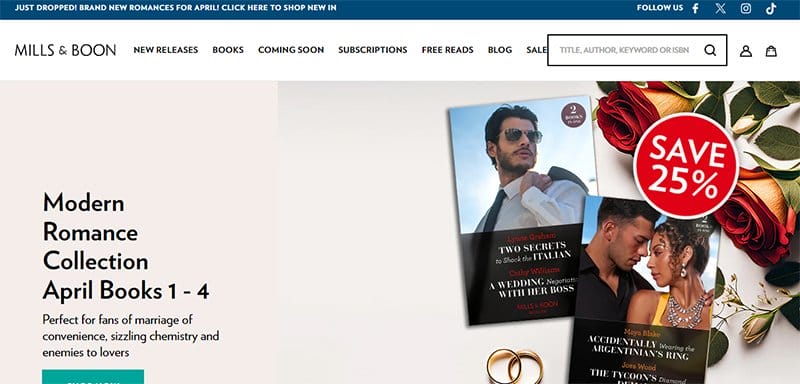Click the teal shop now button

[x=93, y=377]
